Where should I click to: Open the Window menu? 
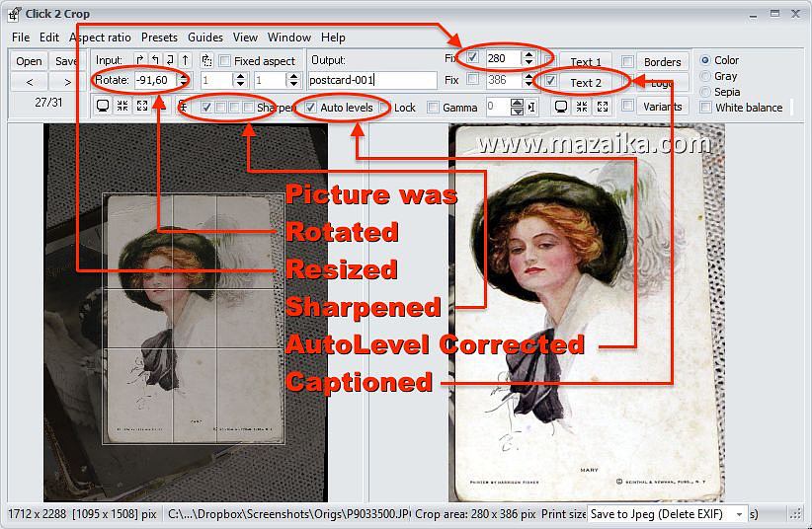click(289, 38)
